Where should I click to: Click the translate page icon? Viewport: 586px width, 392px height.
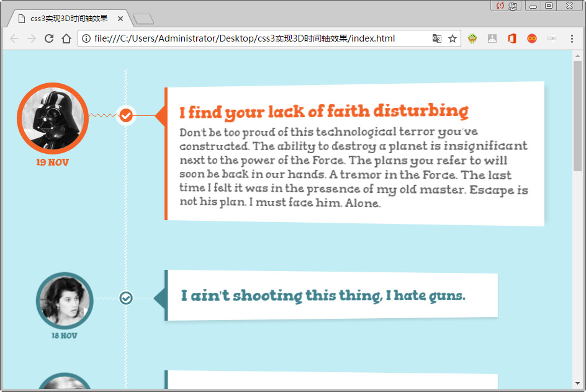pyautogui.click(x=436, y=38)
